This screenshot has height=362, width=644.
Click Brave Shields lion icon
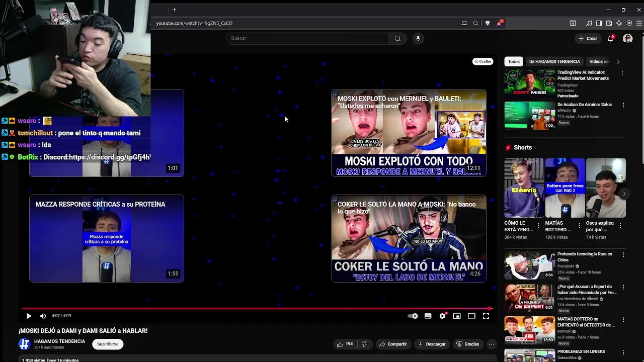tap(487, 23)
